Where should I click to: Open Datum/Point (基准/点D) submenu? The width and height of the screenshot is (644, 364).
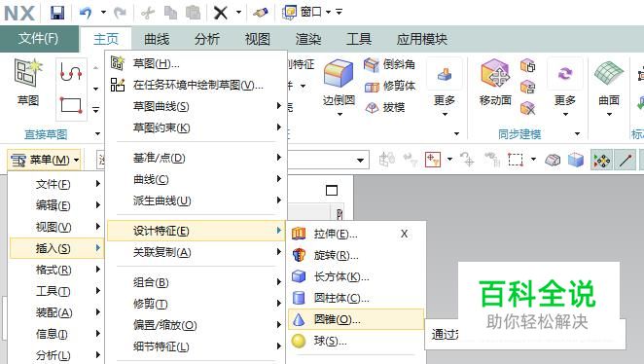(197, 158)
